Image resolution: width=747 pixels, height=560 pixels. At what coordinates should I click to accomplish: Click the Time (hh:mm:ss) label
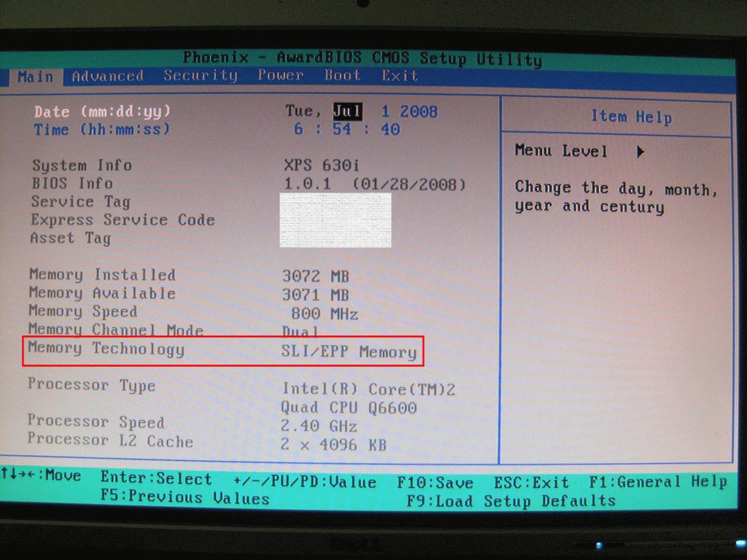pos(102,129)
